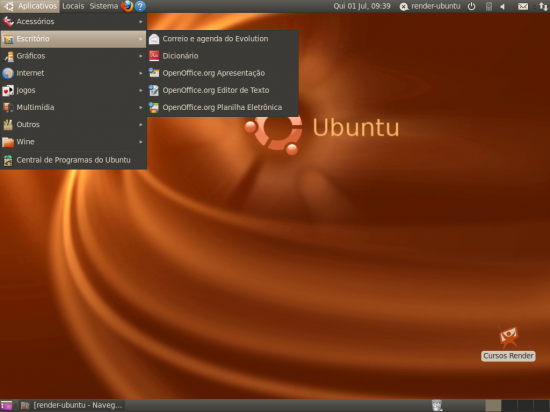Viewport: 550px width, 412px height.
Task: Click the power shutdown icon in panel
Action: (472, 6)
